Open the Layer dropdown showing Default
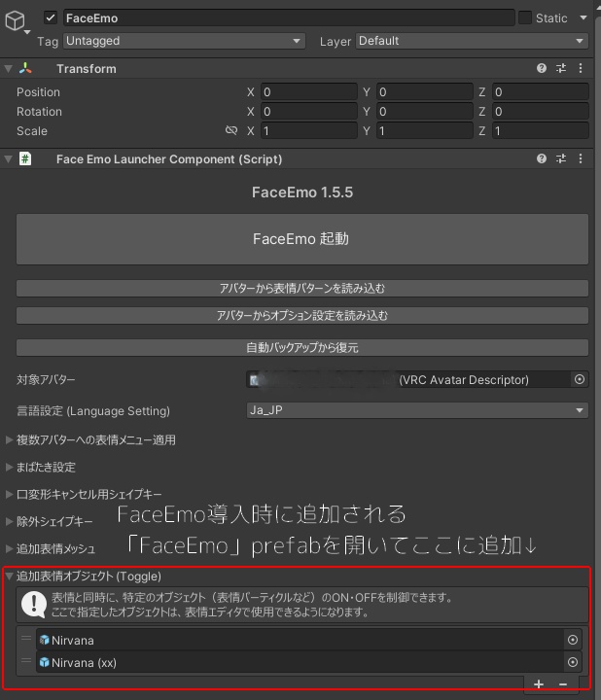This screenshot has height=700, width=601. click(x=472, y=41)
